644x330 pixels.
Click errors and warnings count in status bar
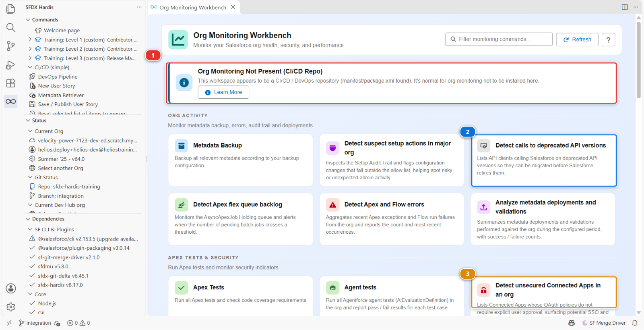(78, 323)
